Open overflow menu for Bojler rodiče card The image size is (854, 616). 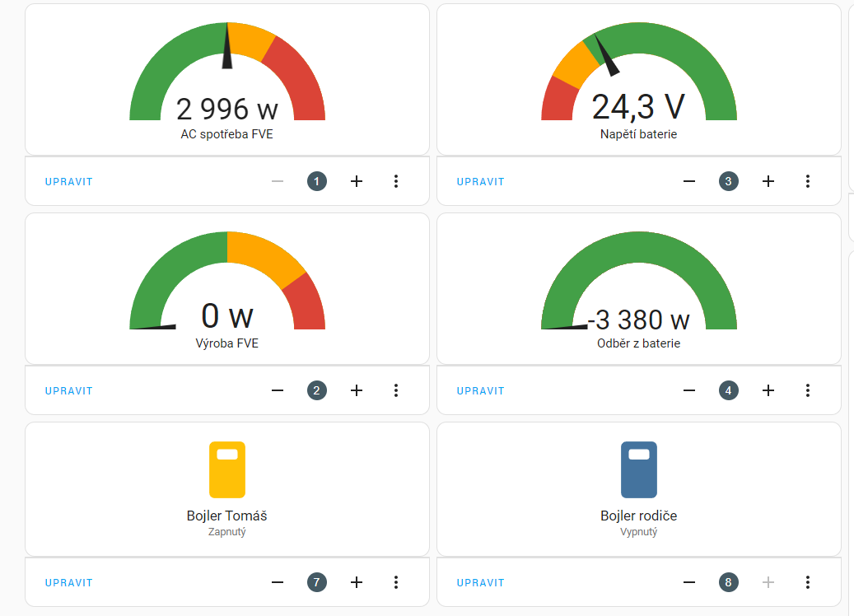coord(808,582)
